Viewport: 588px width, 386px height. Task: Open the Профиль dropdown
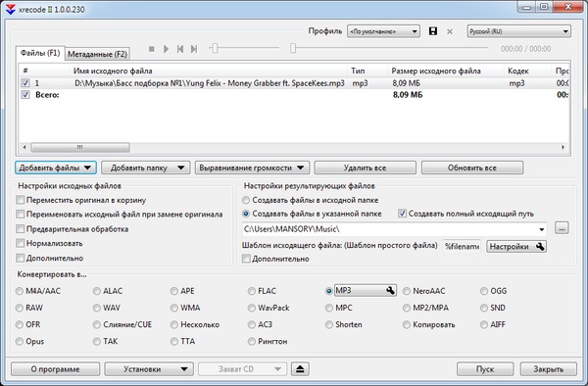383,31
